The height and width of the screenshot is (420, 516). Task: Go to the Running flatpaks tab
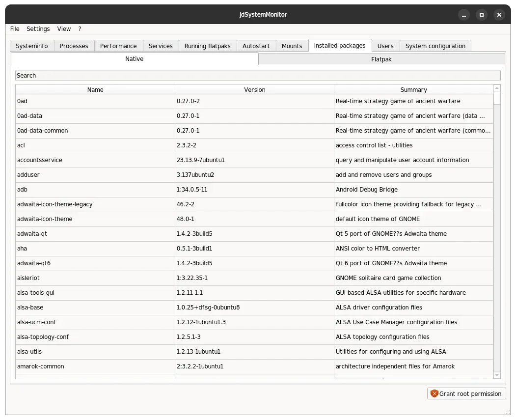pyautogui.click(x=207, y=46)
